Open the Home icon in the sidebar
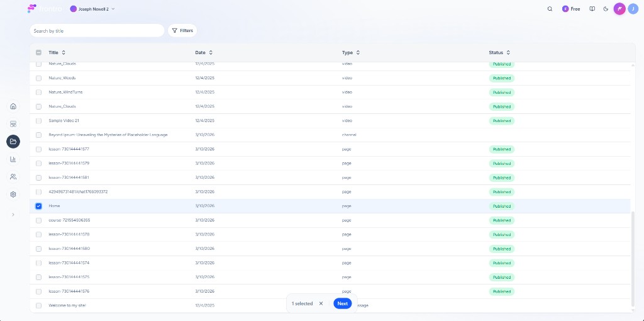 (13, 106)
